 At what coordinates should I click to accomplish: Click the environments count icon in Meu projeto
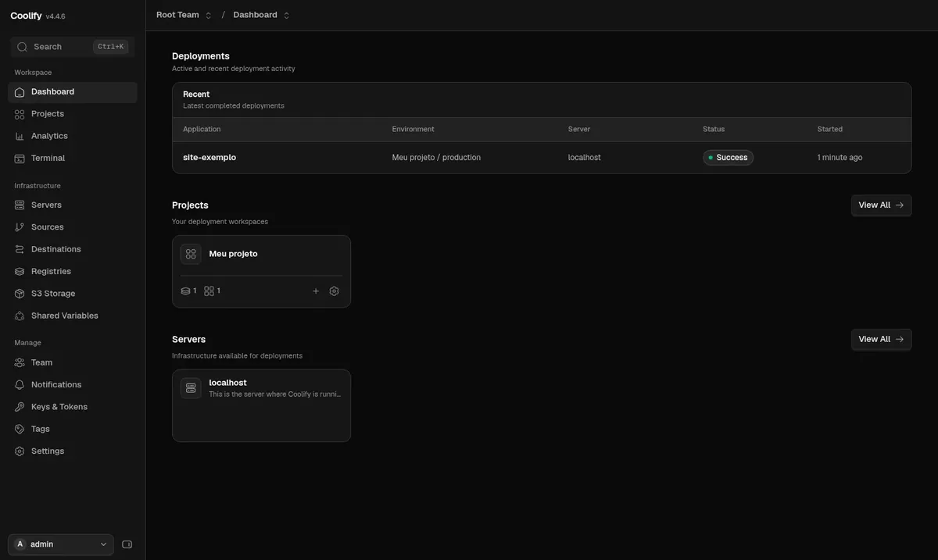coord(185,291)
